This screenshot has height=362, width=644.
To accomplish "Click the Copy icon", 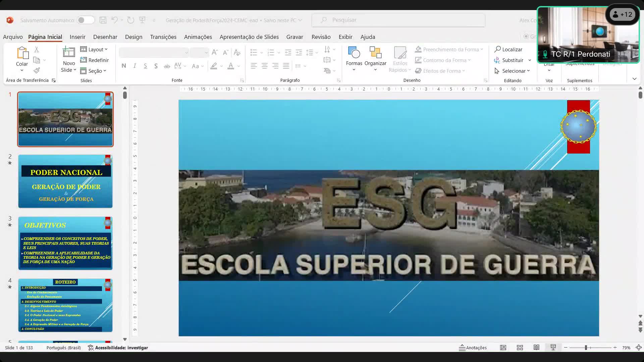I will point(37,60).
